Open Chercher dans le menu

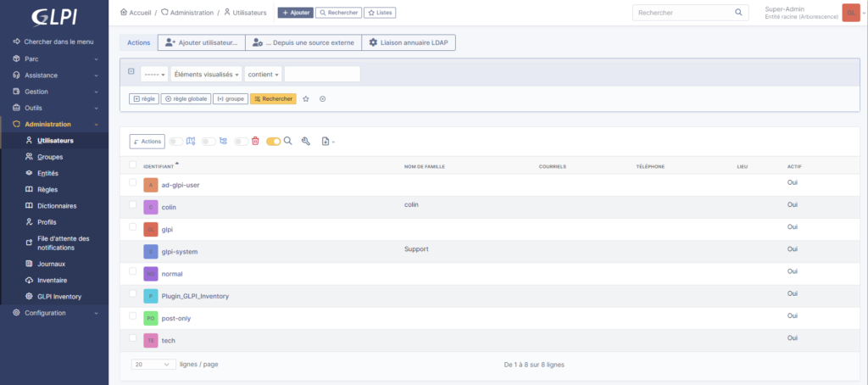click(x=54, y=42)
